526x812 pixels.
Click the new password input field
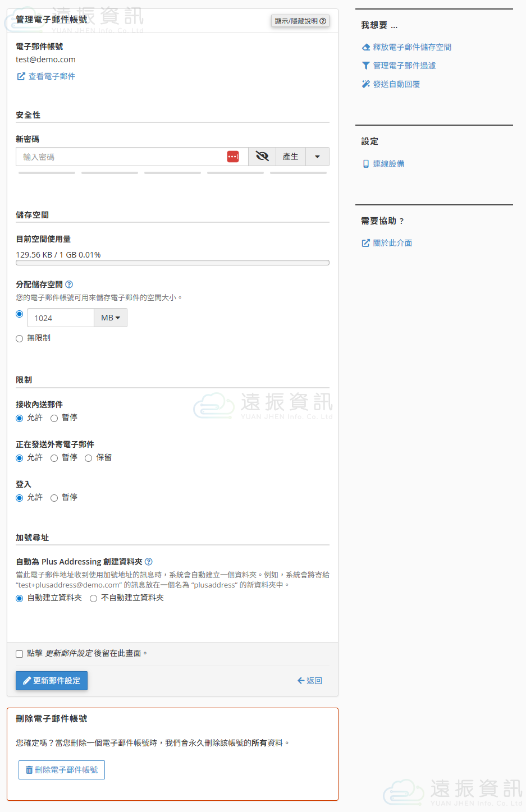(121, 157)
